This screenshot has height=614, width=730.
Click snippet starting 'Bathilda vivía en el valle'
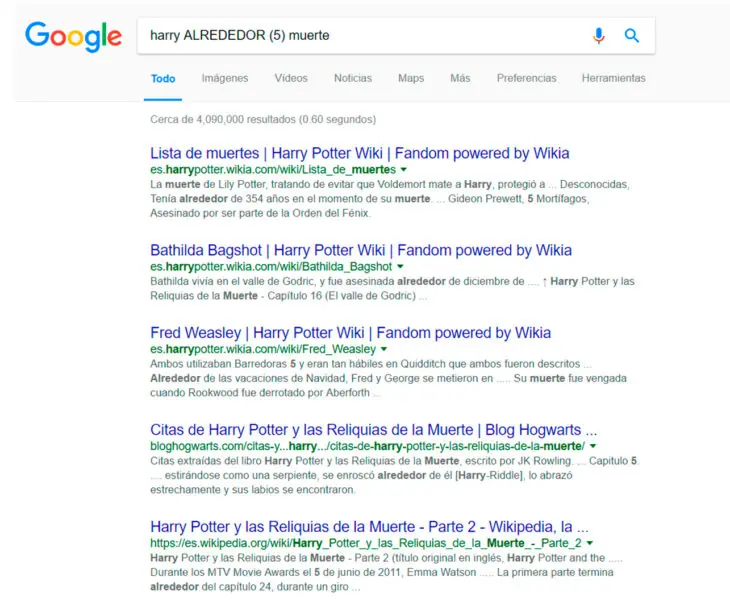tap(392, 289)
